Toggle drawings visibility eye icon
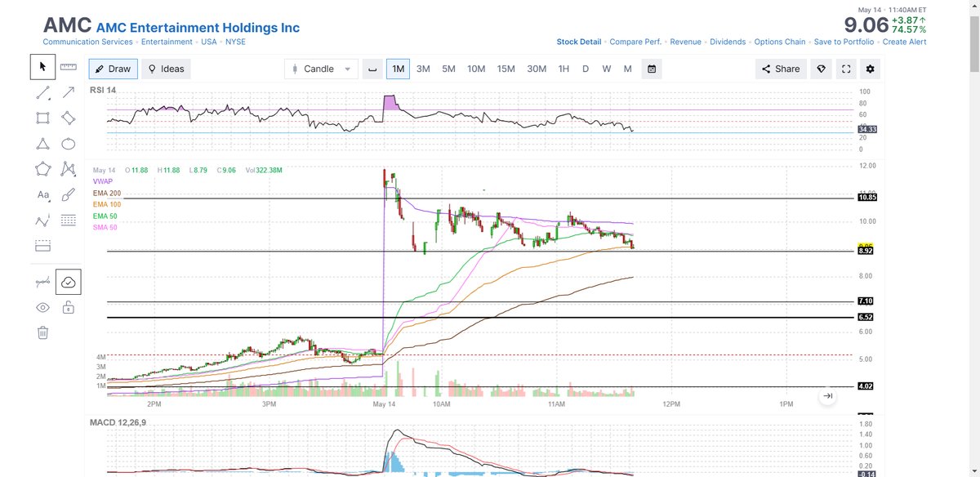This screenshot has width=980, height=477. [42, 307]
